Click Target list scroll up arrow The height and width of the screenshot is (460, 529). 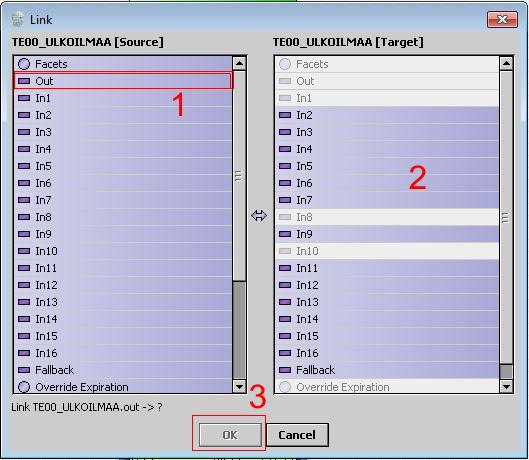click(x=506, y=63)
